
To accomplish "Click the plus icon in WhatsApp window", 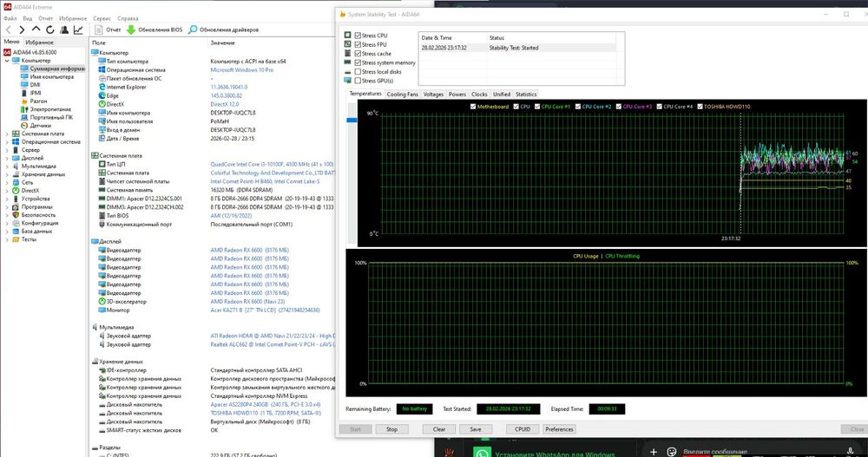I will point(654,452).
